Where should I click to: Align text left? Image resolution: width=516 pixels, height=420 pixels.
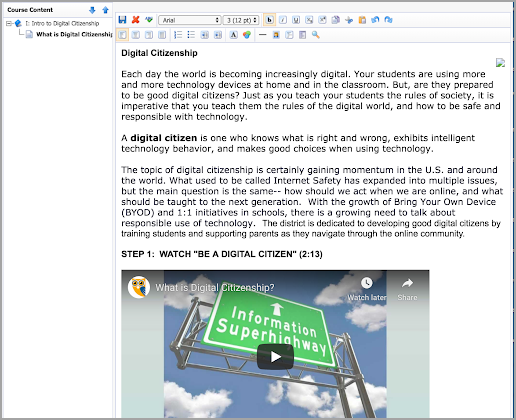click(122, 35)
